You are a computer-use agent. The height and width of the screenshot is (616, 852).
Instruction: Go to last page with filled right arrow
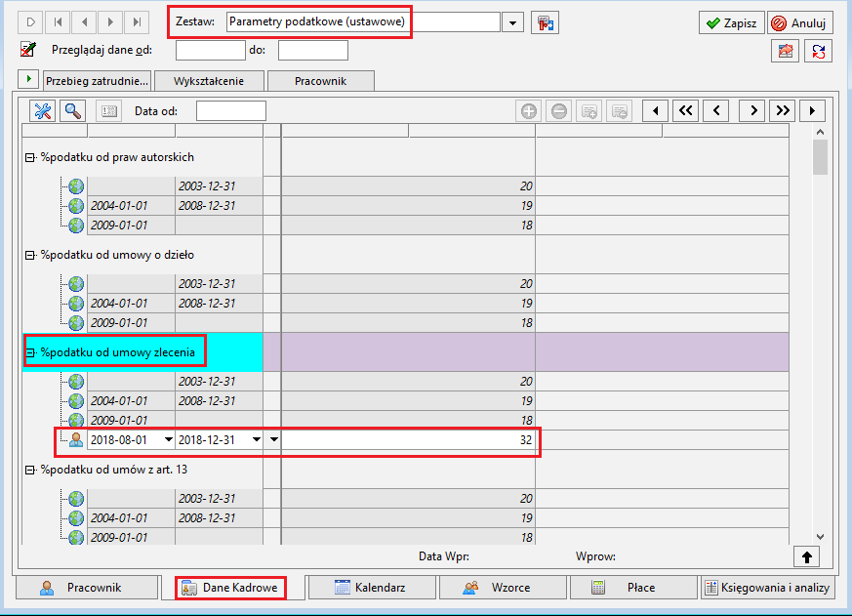click(812, 111)
